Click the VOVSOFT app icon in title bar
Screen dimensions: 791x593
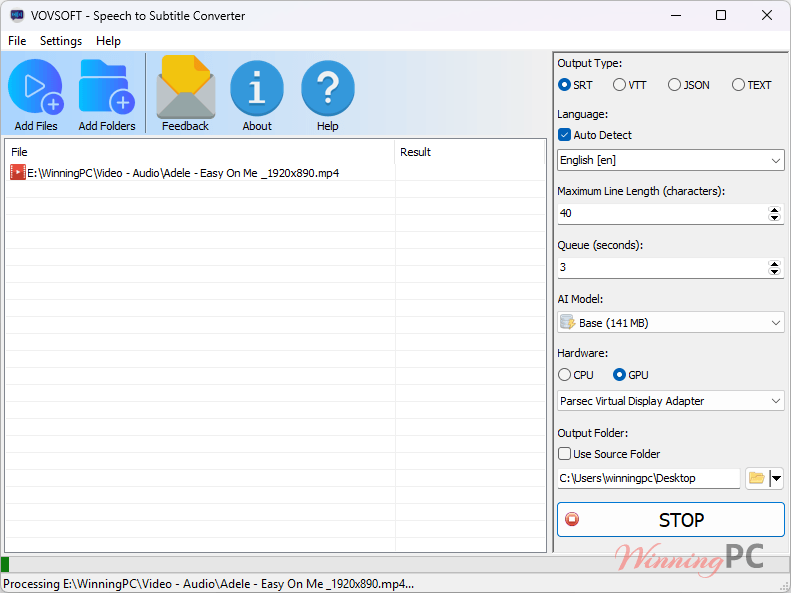click(x=17, y=15)
